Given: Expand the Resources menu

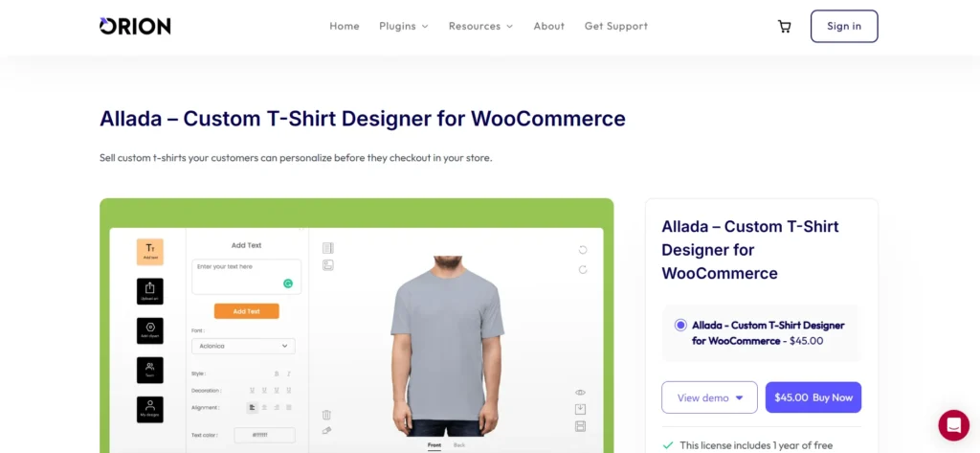Looking at the screenshot, I should [x=480, y=26].
